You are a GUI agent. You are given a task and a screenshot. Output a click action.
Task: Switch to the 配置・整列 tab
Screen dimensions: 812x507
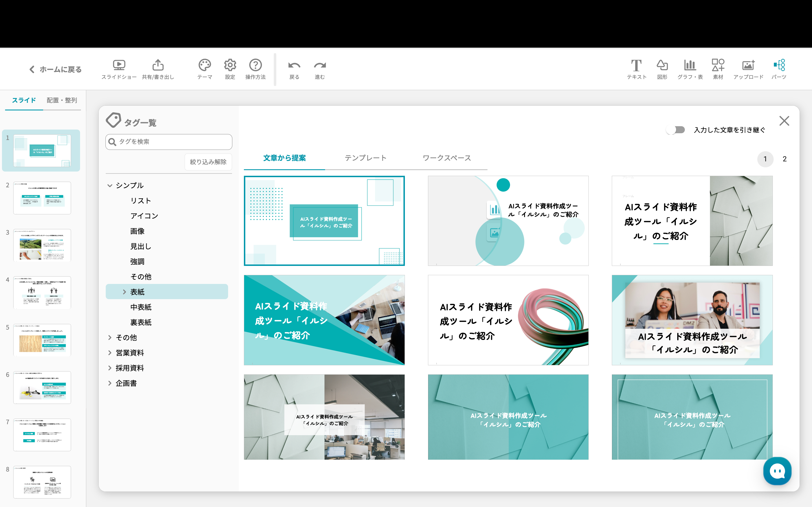[62, 100]
